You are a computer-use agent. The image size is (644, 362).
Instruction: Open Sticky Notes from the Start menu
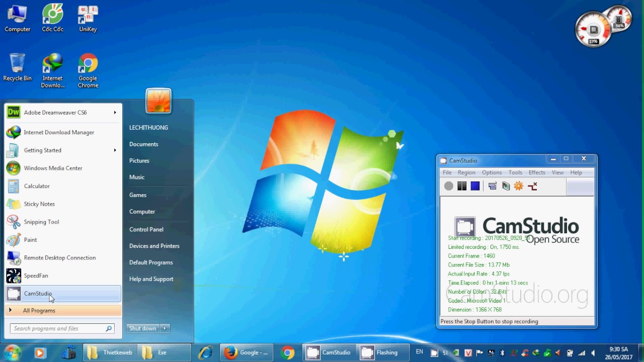tap(63, 204)
